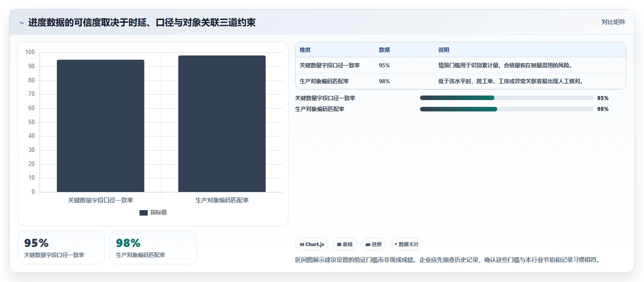Click the 98% cell in table
The height and width of the screenshot is (282, 644).
384,81
